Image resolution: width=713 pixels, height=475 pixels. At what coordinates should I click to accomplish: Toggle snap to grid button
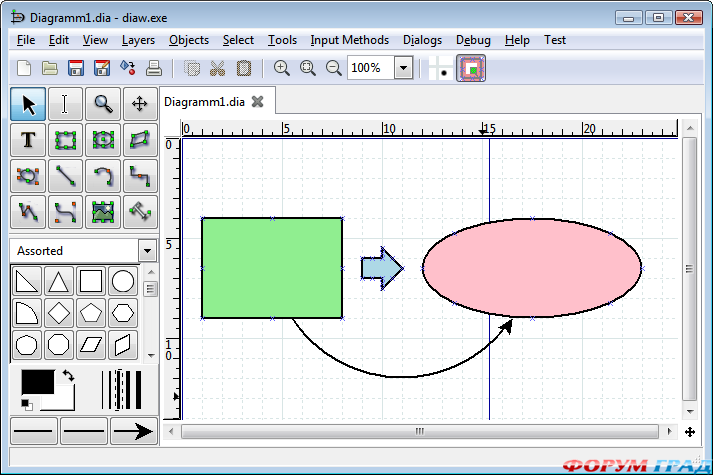(x=441, y=68)
